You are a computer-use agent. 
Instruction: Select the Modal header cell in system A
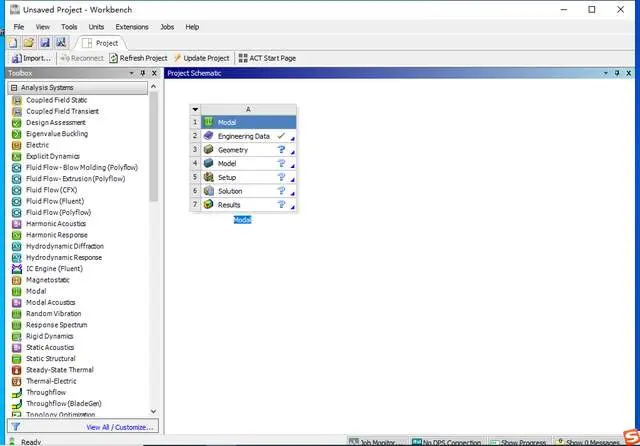[x=249, y=122]
